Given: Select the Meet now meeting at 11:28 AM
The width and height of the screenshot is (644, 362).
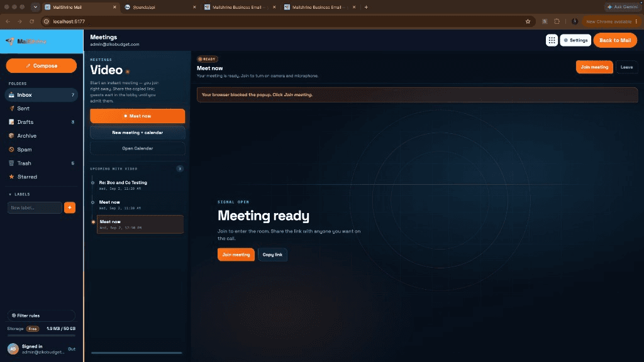Looking at the screenshot, I should (x=140, y=205).
